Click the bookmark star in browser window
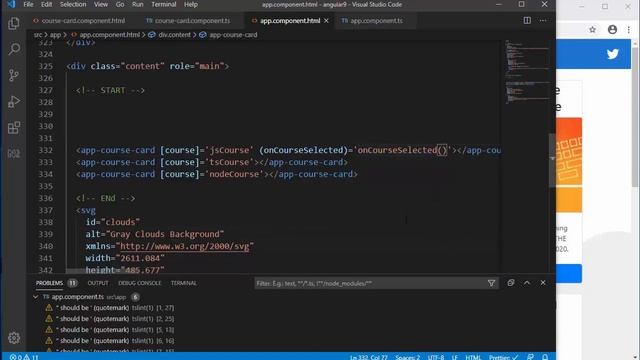 tap(592, 29)
